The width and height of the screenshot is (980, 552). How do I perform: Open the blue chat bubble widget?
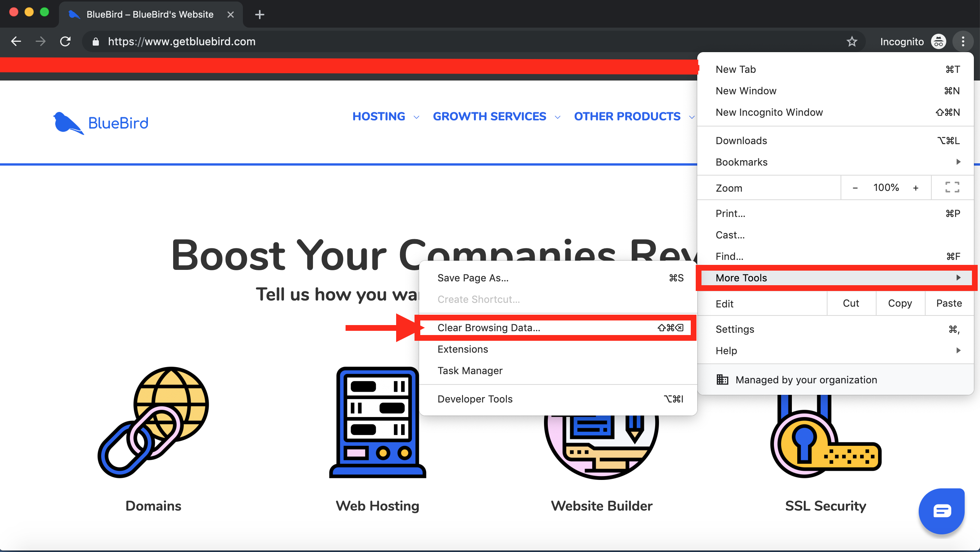pos(941,511)
